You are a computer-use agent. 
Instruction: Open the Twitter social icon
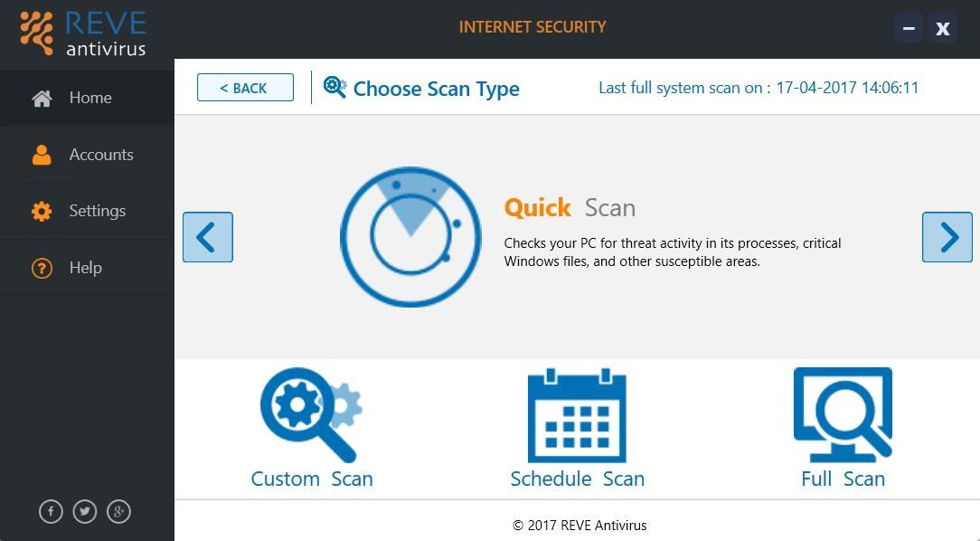85,512
